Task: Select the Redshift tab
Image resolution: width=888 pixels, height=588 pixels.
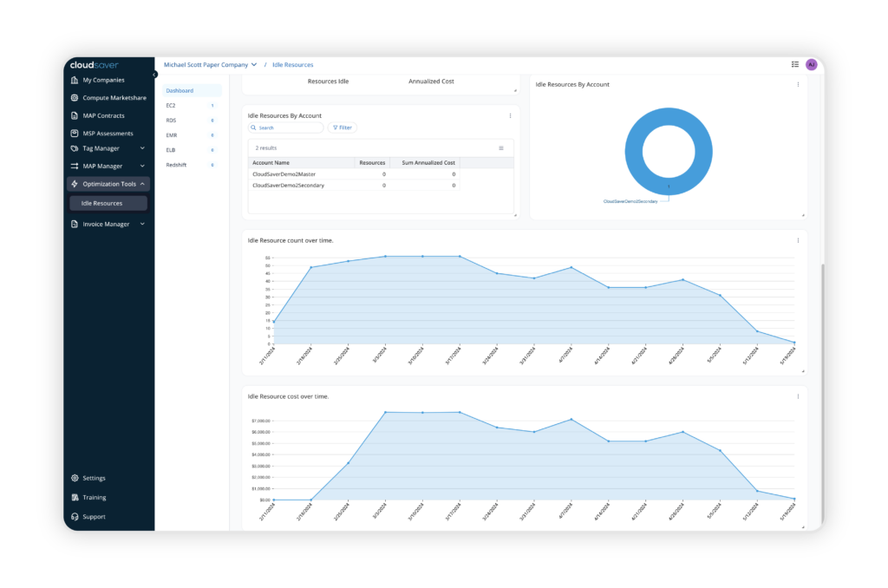Action: [176, 164]
